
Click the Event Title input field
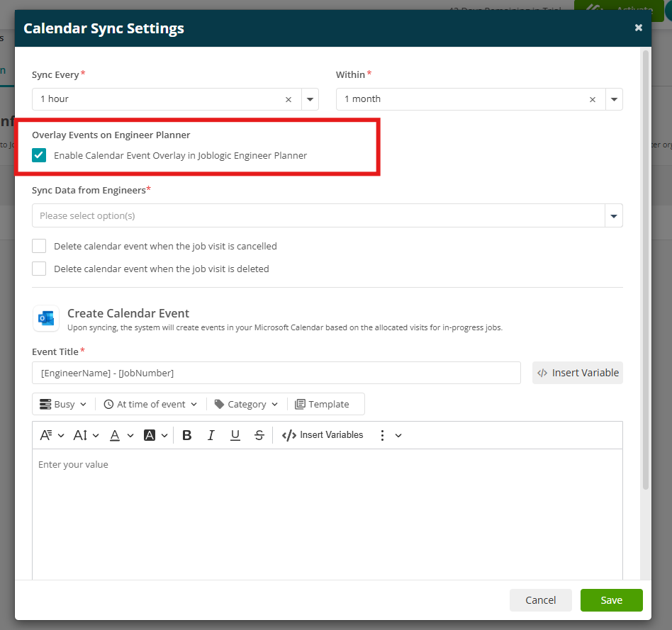coord(276,373)
